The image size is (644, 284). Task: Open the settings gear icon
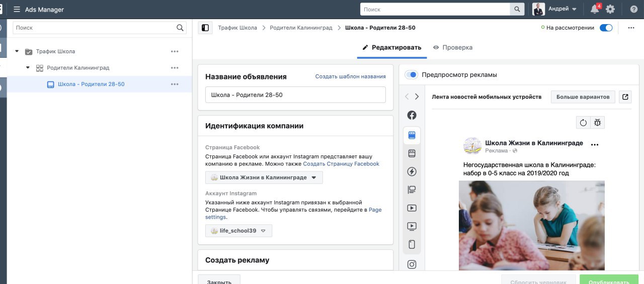point(610,9)
